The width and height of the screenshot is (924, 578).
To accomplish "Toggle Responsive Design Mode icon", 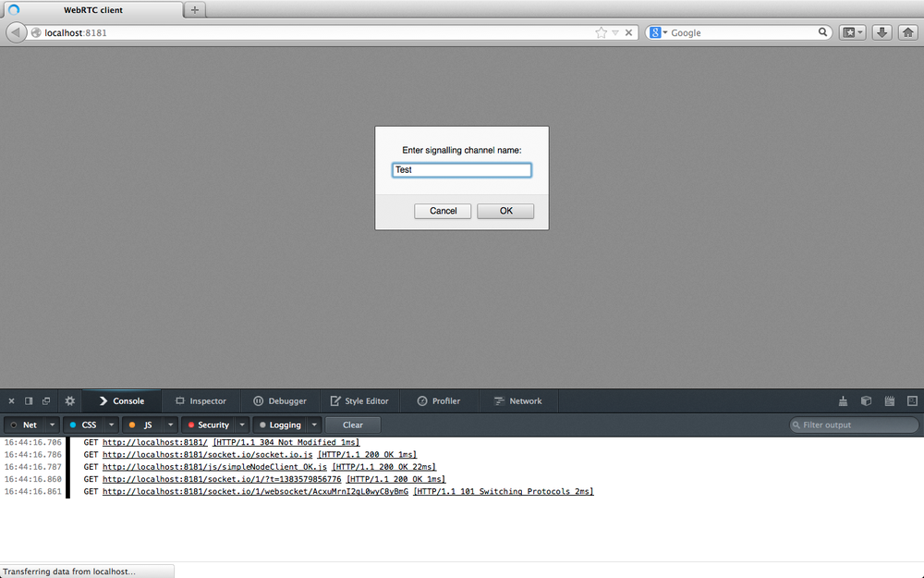I will [912, 400].
